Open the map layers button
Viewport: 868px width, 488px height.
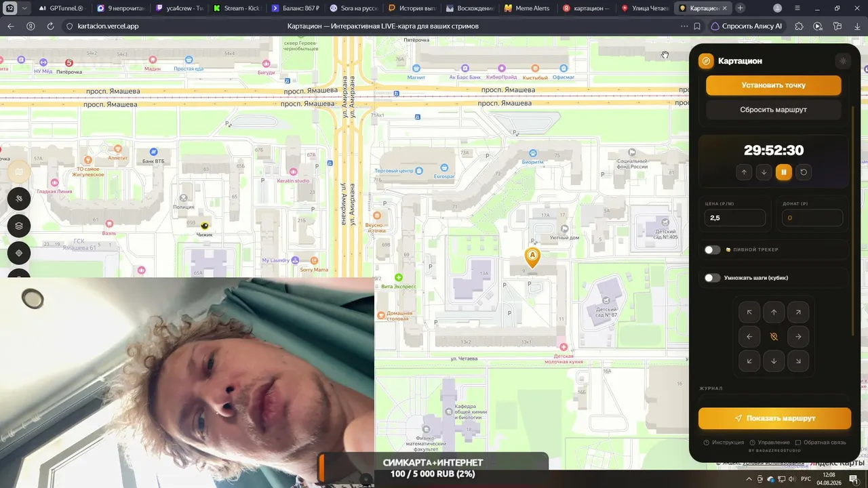pyautogui.click(x=19, y=226)
